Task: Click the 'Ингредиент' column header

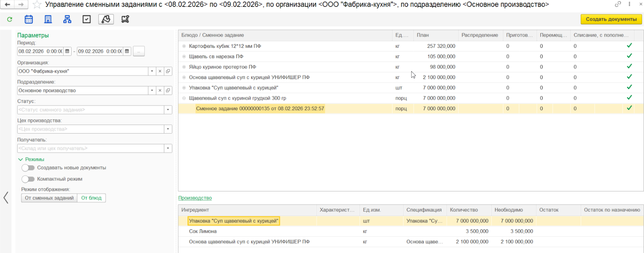Action: (195, 210)
